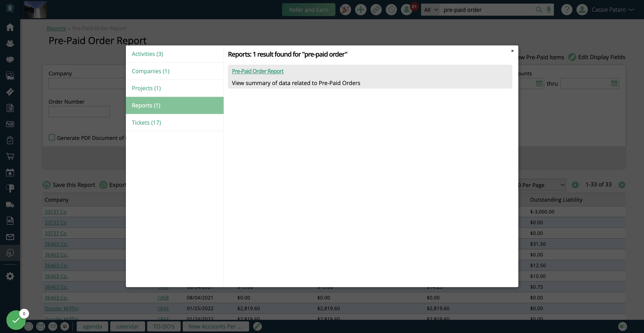Click the envelope icon in bottom bar
The height and width of the screenshot is (333, 644).
(40, 326)
